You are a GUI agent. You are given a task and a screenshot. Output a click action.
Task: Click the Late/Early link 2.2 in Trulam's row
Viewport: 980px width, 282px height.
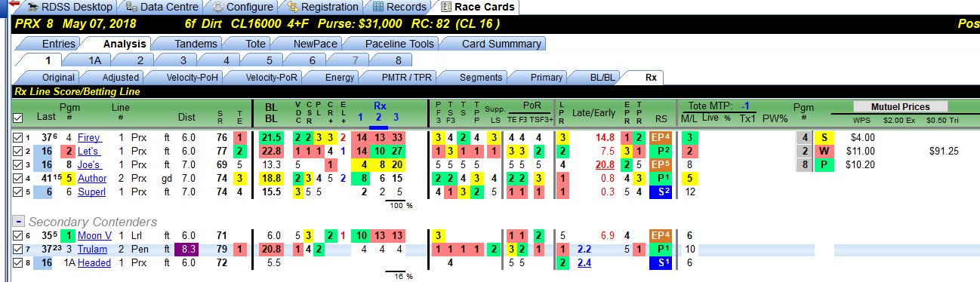pyautogui.click(x=584, y=250)
